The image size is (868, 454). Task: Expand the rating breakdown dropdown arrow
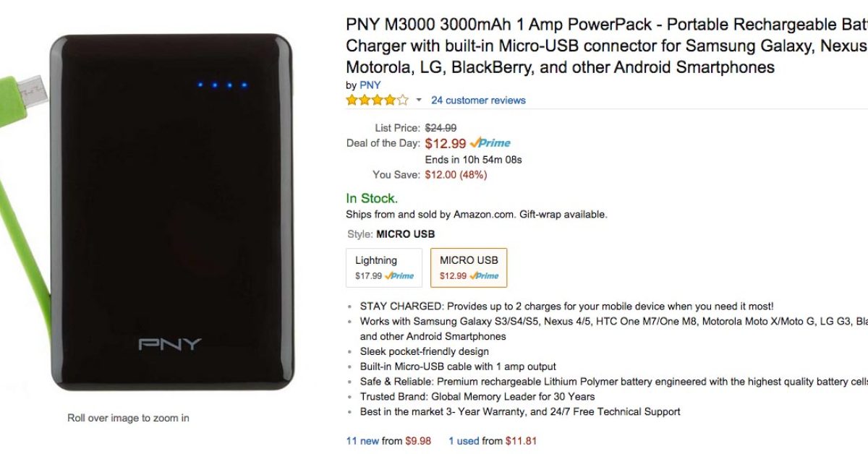click(x=418, y=100)
